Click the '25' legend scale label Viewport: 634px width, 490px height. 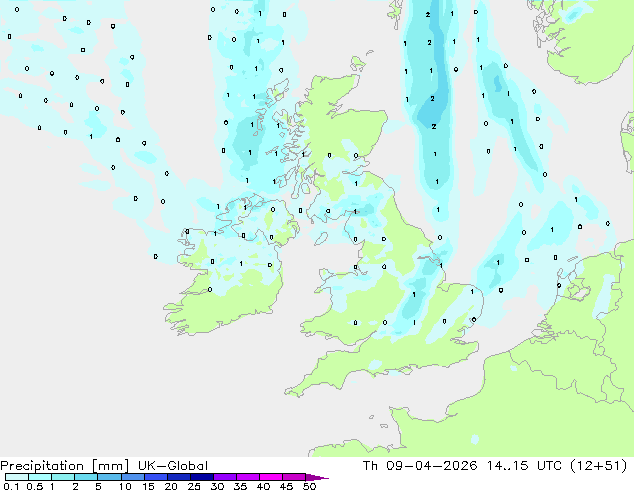pos(194,486)
